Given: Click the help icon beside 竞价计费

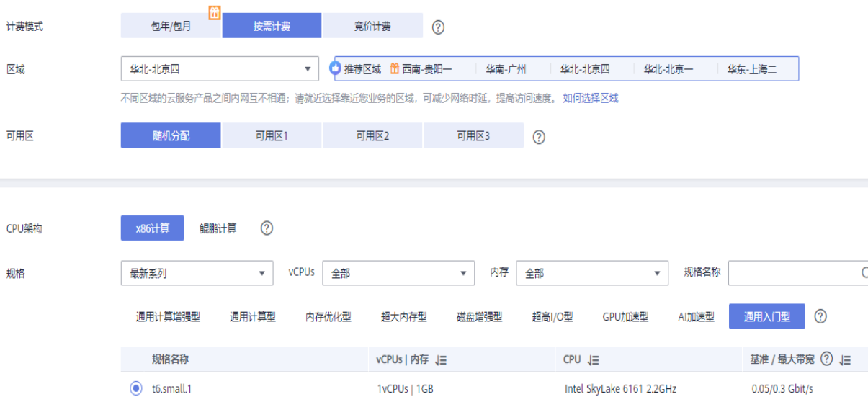Looking at the screenshot, I should (x=438, y=27).
